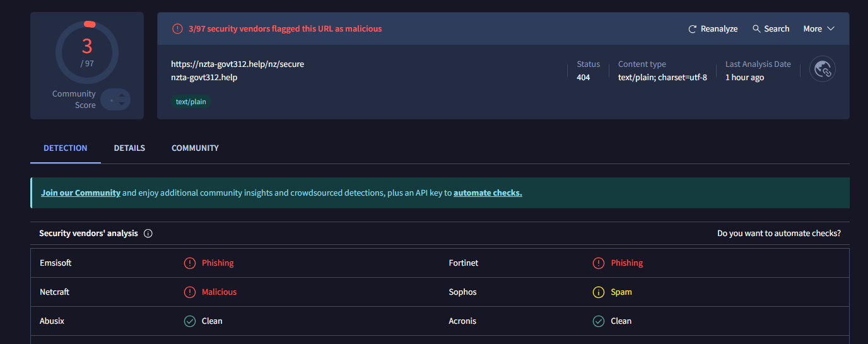Click the Search magnifier icon

coord(756,29)
